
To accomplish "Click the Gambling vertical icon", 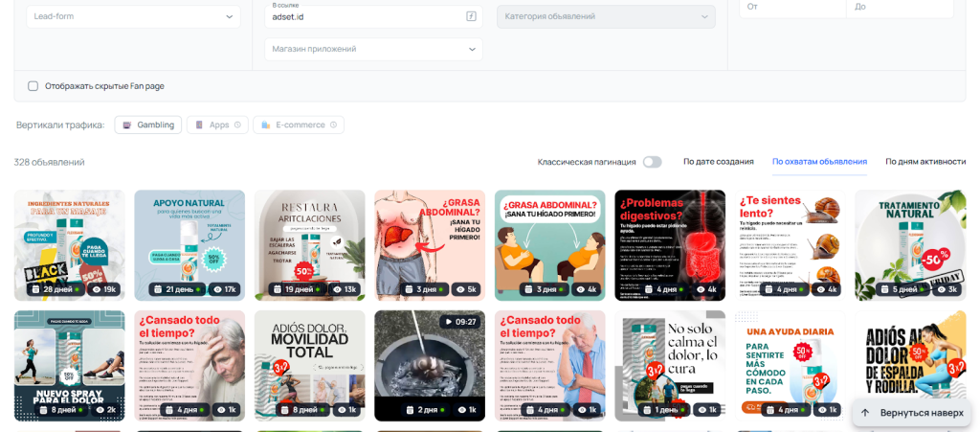I will pos(126,125).
